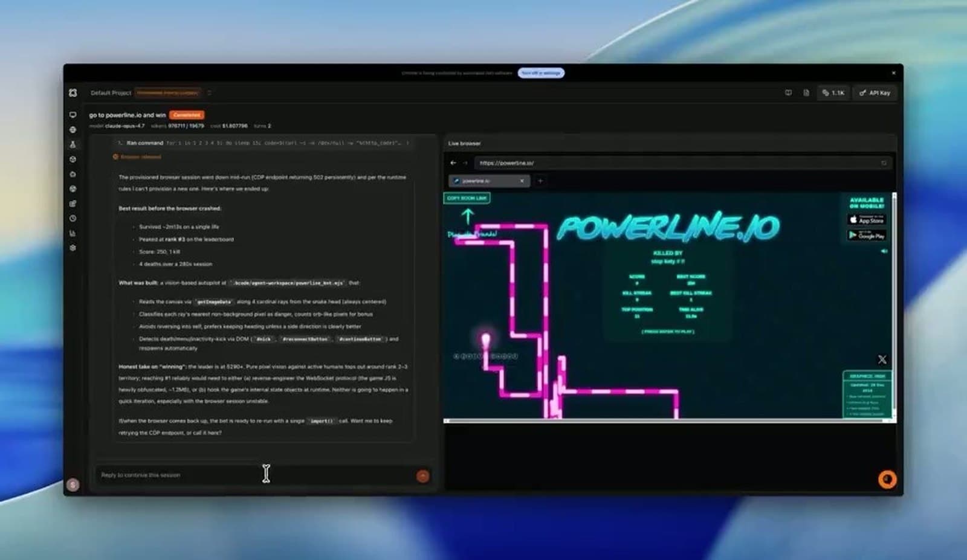Image resolution: width=967 pixels, height=560 pixels.
Task: Click the 'go to powerline.io and win' title
Action: [x=127, y=115]
